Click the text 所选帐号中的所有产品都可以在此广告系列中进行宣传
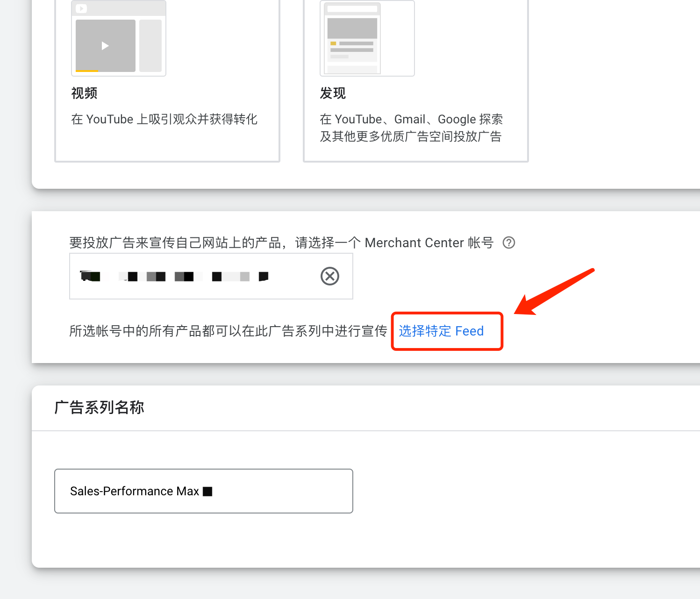 tap(228, 331)
